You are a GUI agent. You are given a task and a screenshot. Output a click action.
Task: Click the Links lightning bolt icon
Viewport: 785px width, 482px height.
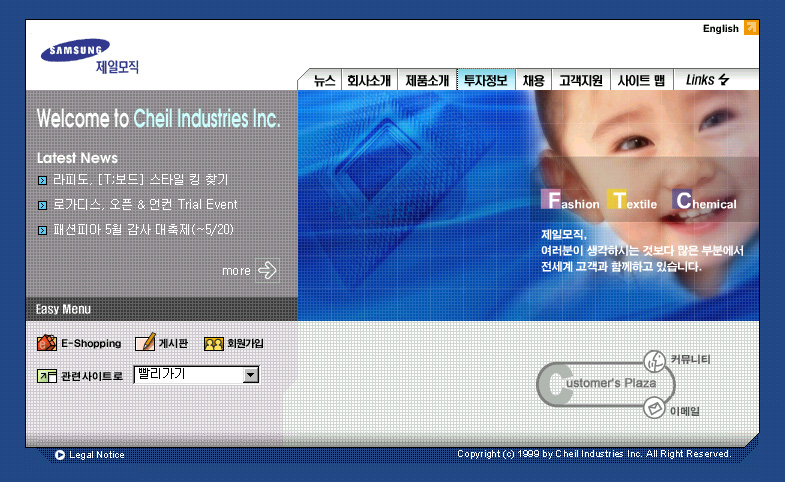724,80
